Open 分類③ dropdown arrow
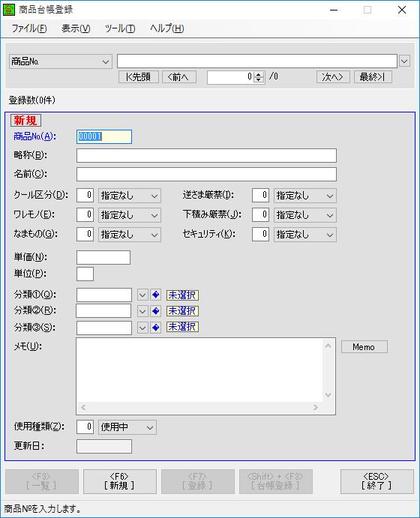The height and width of the screenshot is (518, 420). (142, 328)
